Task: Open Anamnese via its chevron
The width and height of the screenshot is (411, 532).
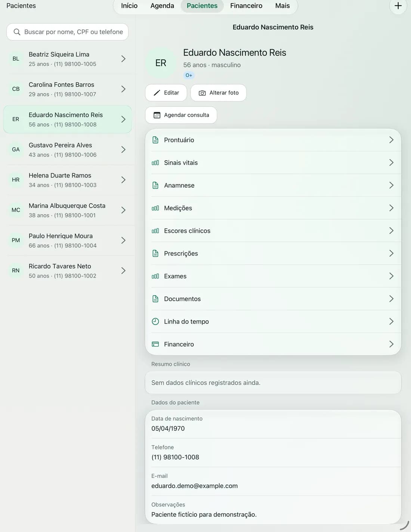Action: (x=391, y=185)
